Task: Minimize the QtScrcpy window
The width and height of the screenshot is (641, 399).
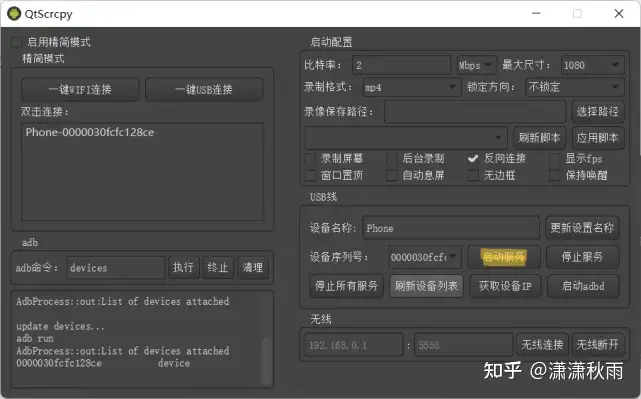Action: pyautogui.click(x=536, y=13)
